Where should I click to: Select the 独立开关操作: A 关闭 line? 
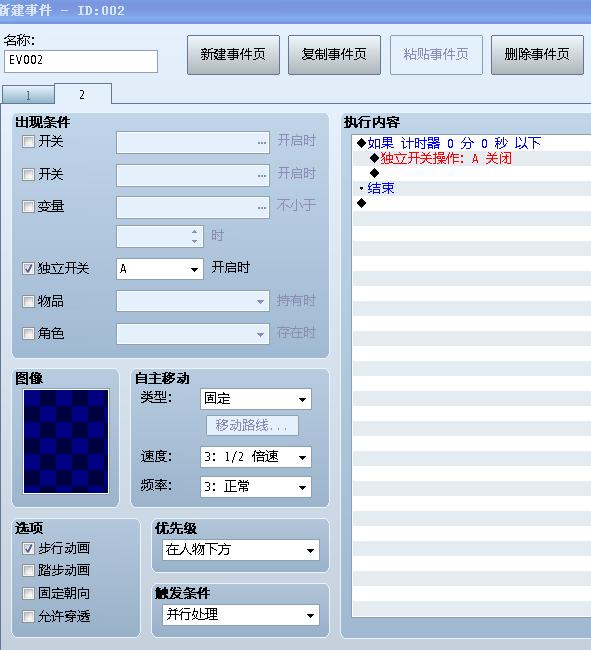click(472, 158)
